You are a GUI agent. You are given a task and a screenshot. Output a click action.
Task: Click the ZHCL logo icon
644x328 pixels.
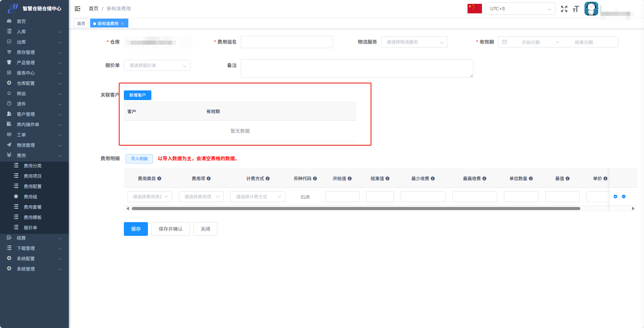point(13,8)
